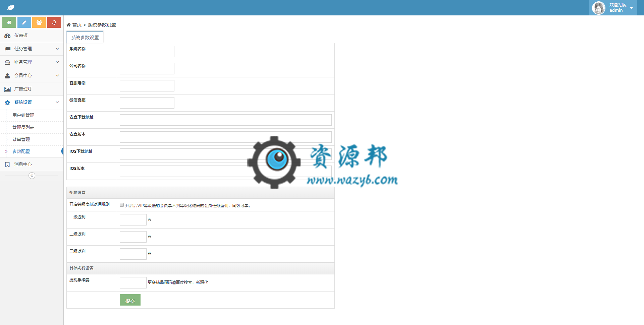Click the 微信客服 input field
This screenshot has height=325, width=644.
(x=147, y=103)
